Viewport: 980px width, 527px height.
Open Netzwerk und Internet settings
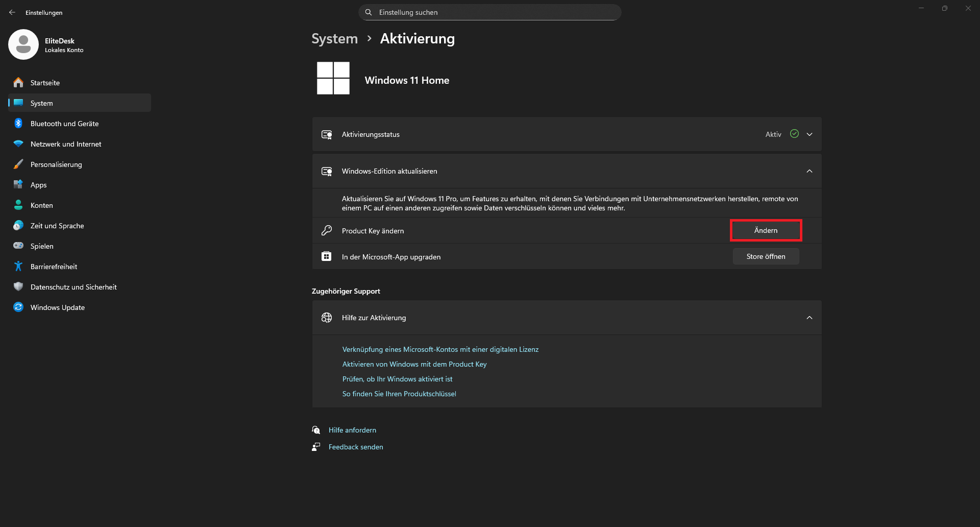pos(80,143)
